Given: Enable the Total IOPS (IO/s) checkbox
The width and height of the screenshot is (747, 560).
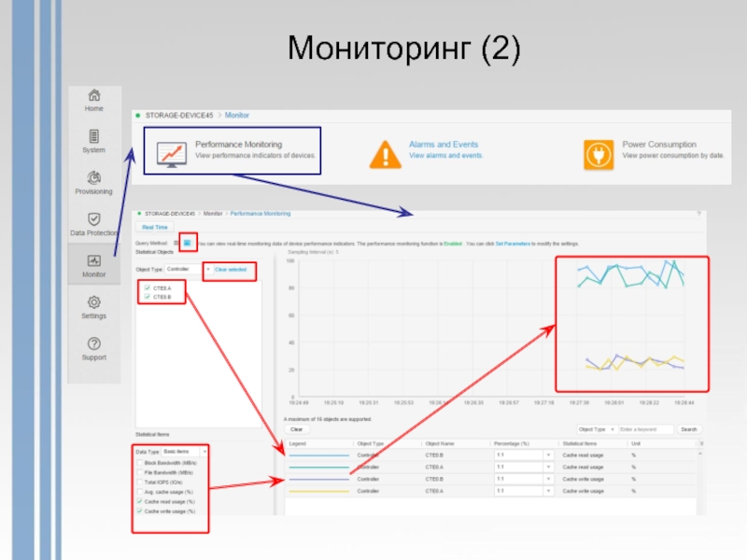Looking at the screenshot, I should pyautogui.click(x=139, y=482).
